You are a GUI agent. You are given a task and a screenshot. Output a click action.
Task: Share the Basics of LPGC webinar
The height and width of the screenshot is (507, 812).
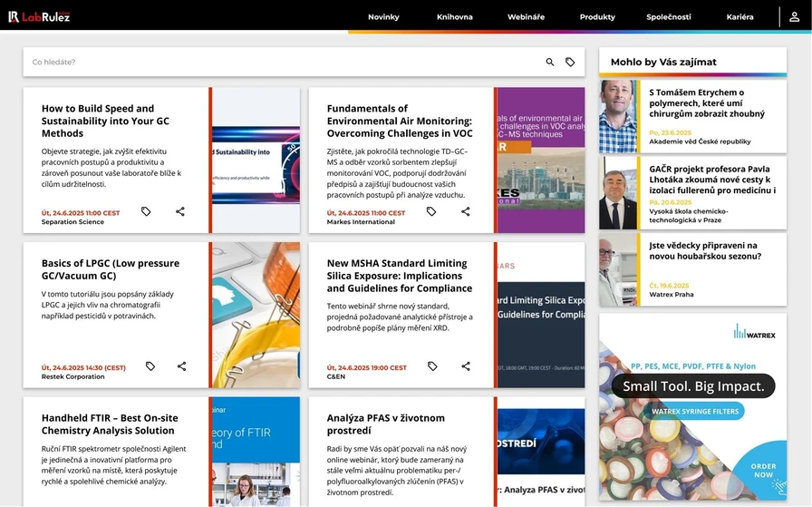click(x=182, y=366)
